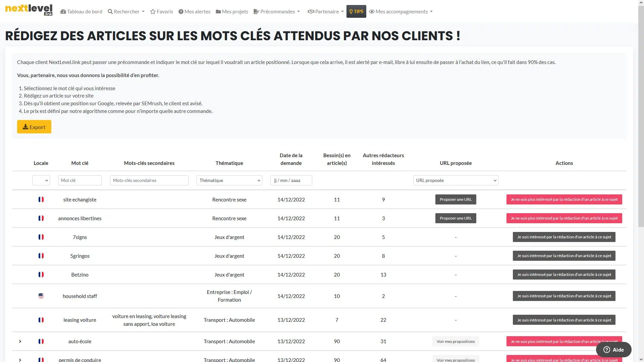Open the Aide help widget
This screenshot has height=362, width=644.
pos(613,350)
